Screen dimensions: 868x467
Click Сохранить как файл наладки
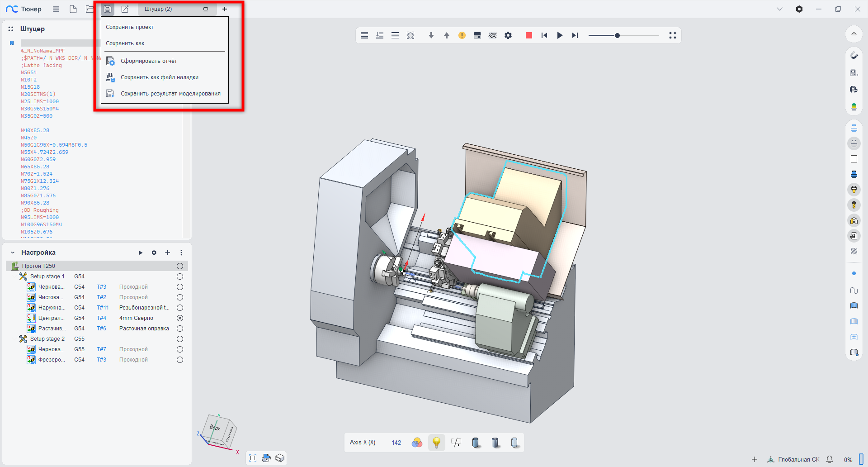[159, 77]
